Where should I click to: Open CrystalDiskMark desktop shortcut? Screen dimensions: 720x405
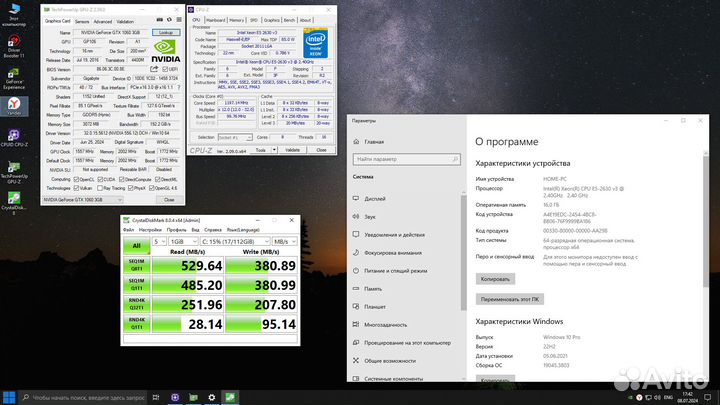click(x=14, y=202)
